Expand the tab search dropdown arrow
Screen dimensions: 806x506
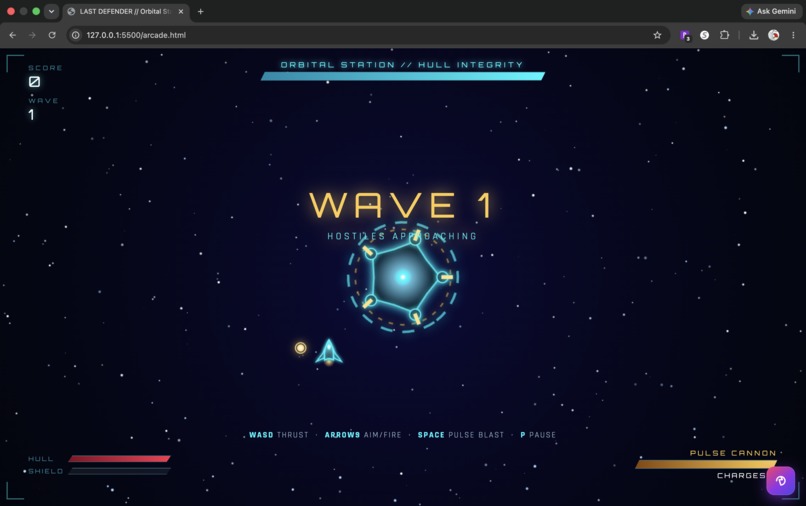(51, 11)
